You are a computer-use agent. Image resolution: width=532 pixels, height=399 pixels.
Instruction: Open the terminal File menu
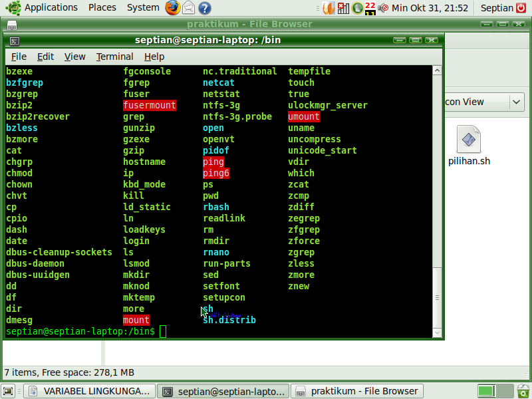(x=19, y=57)
